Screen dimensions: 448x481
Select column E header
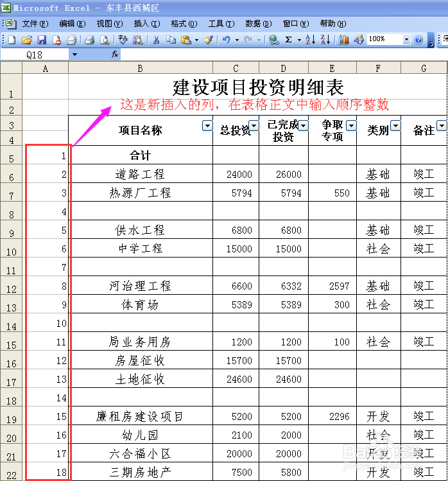tap(332, 68)
